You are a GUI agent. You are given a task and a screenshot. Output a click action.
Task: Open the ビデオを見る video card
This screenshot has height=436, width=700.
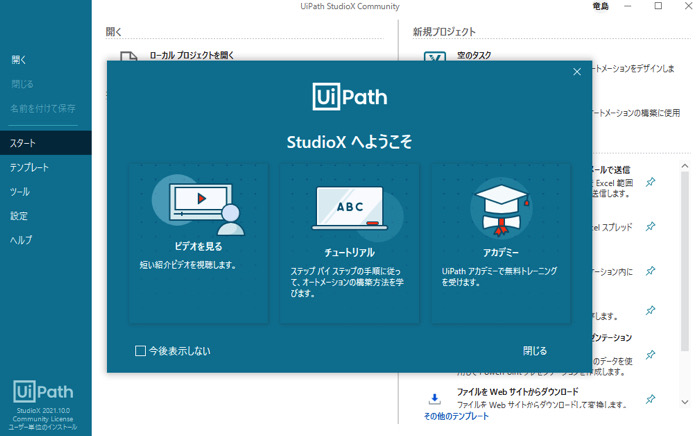pyautogui.click(x=199, y=243)
